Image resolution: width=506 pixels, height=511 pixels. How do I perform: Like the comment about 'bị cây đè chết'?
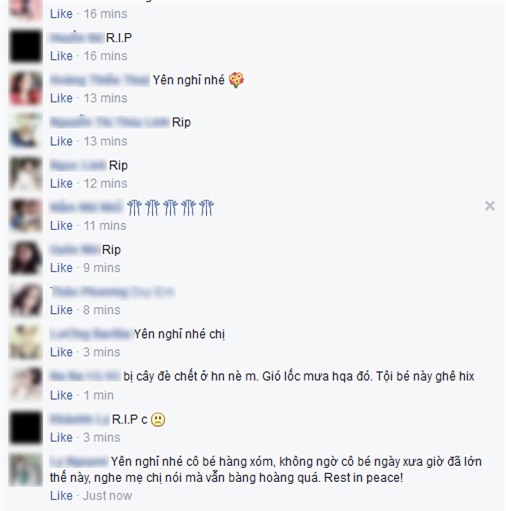(61, 396)
